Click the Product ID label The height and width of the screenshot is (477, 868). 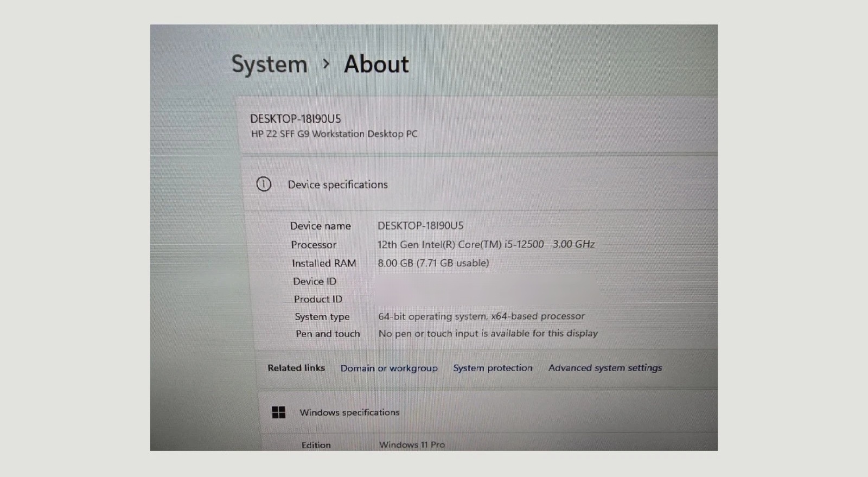pyautogui.click(x=318, y=299)
